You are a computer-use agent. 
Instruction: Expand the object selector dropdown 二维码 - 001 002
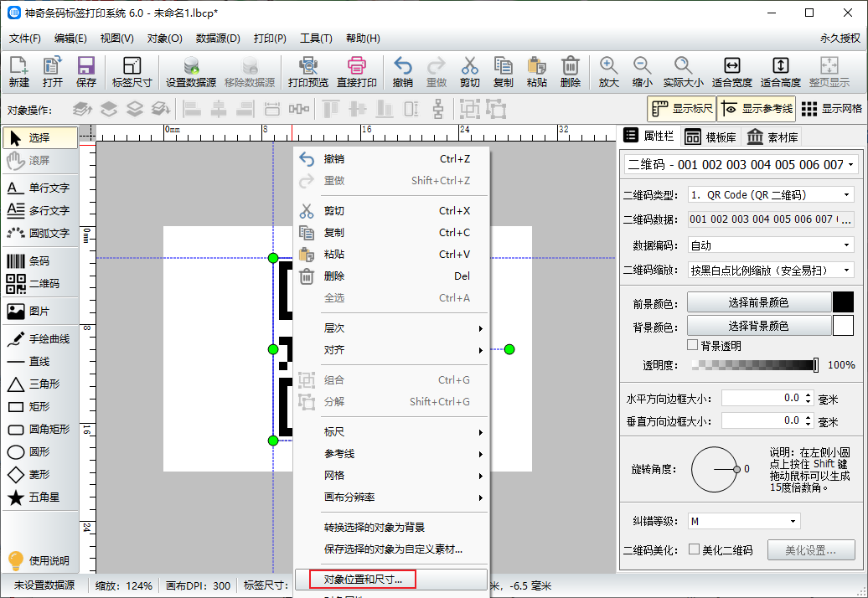click(x=741, y=165)
